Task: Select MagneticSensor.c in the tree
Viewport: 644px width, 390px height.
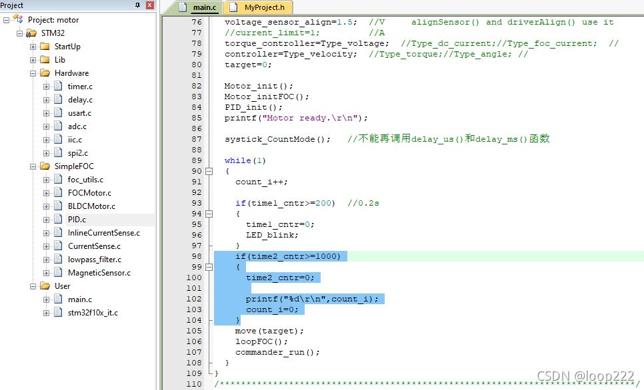Action: [99, 273]
